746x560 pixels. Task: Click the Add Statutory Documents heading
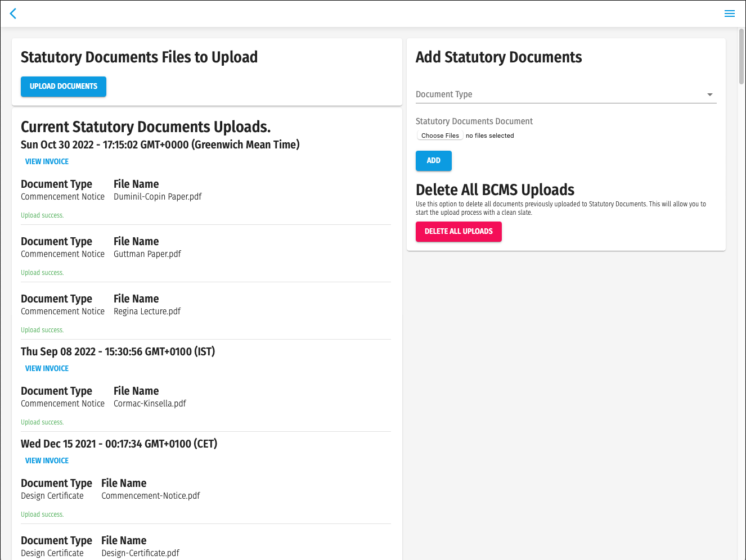498,57
